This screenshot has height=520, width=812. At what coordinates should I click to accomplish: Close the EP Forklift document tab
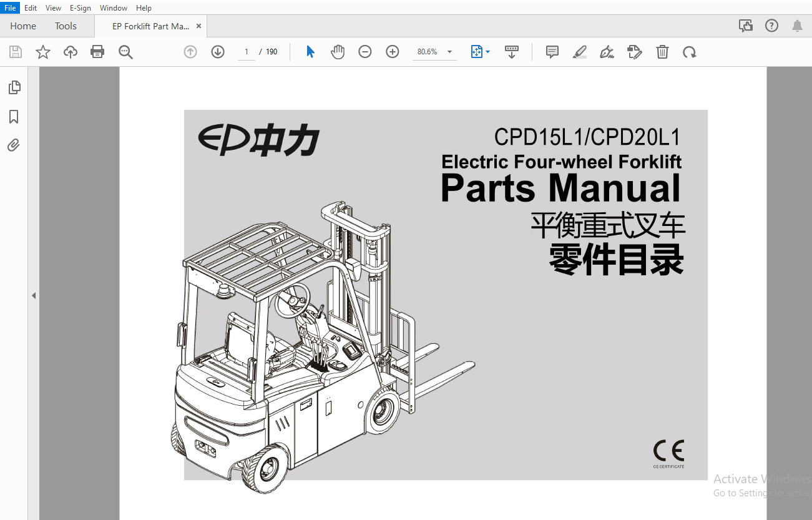(x=198, y=26)
